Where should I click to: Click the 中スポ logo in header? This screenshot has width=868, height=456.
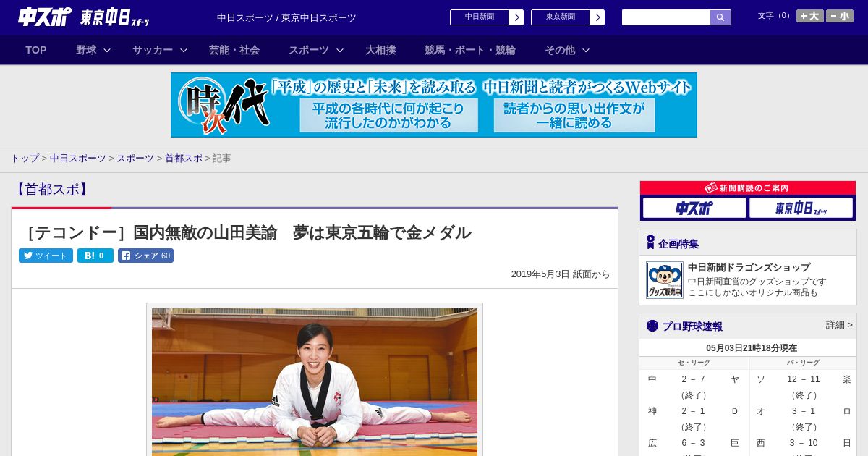click(x=45, y=17)
